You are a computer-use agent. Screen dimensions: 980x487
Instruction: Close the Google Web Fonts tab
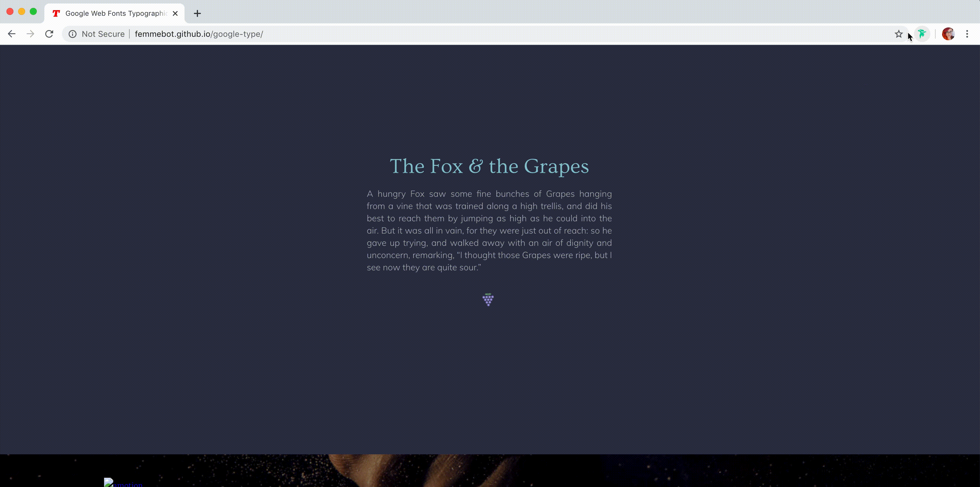175,13
